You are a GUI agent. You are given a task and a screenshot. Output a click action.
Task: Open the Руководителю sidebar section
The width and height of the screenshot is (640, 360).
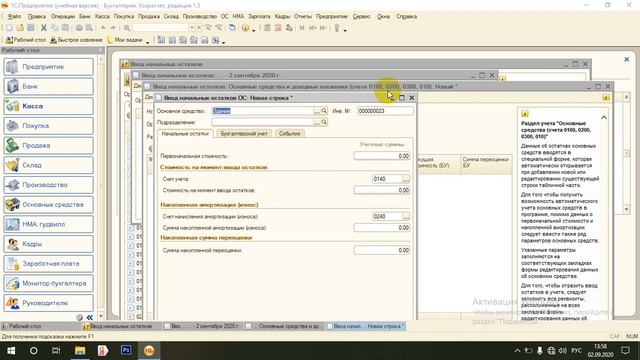point(49,303)
